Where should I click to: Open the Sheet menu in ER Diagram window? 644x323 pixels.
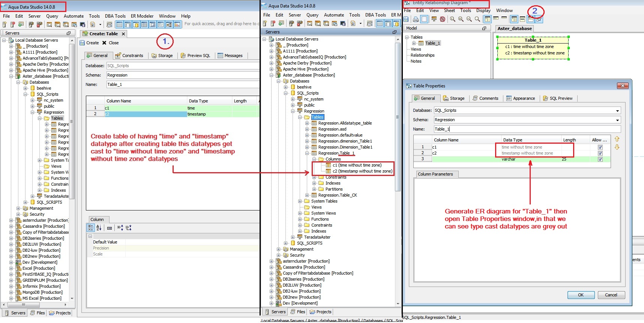coord(449,11)
